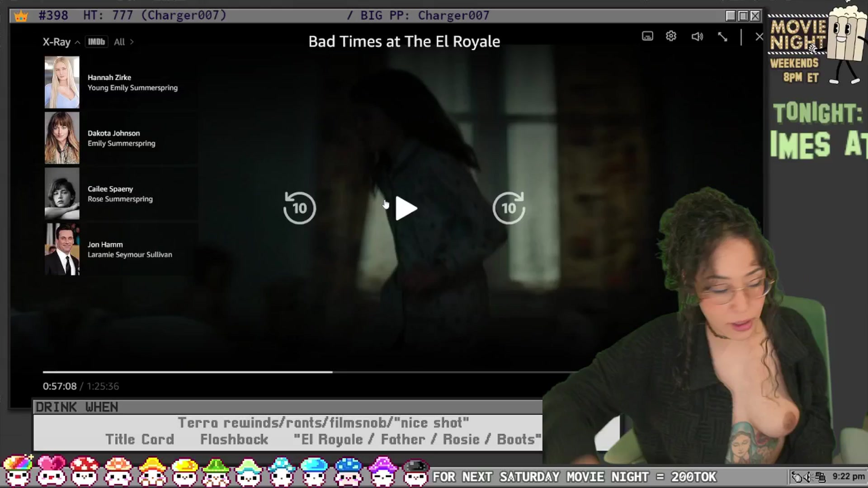Click the name Cailee Spaeny

[110, 189]
